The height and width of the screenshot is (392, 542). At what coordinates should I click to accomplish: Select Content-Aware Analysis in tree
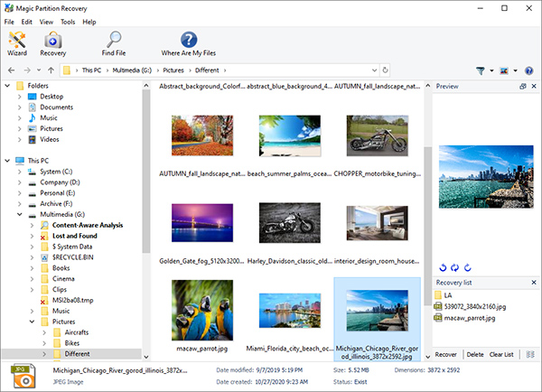click(89, 225)
